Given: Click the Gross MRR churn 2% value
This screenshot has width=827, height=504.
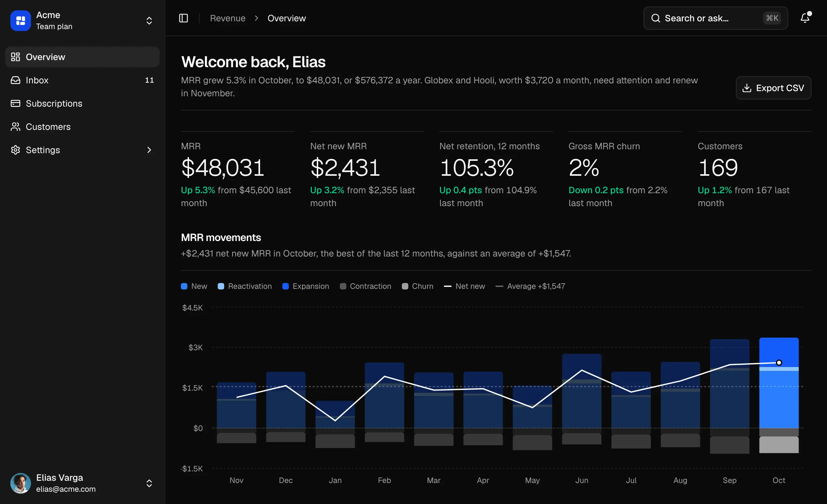Looking at the screenshot, I should [x=584, y=168].
